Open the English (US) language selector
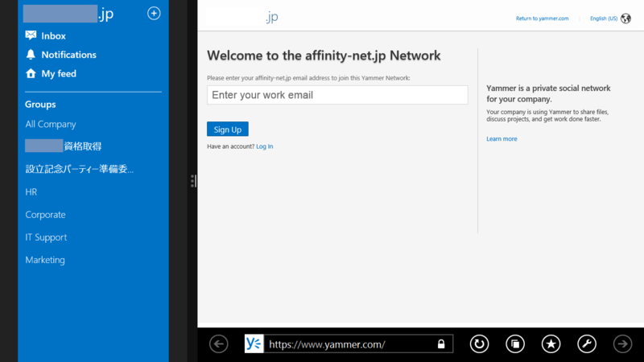 tap(603, 19)
